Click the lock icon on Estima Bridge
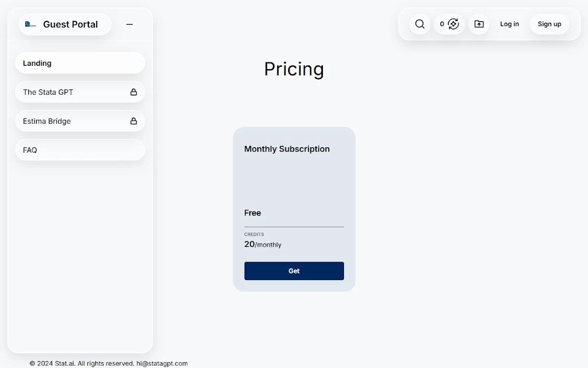Screen dimensions: 588x368 pos(133,121)
